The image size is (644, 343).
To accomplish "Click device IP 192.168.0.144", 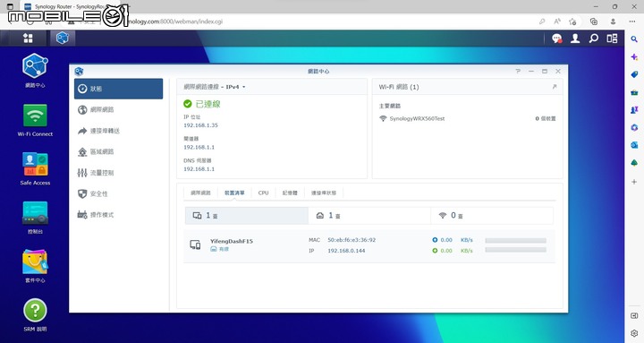I will (x=346, y=251).
